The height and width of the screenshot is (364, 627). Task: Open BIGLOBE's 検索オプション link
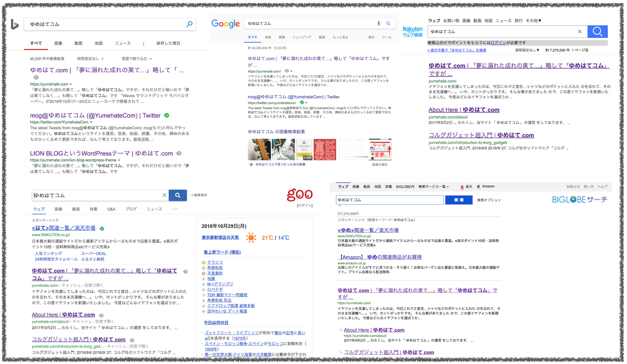coord(489,200)
